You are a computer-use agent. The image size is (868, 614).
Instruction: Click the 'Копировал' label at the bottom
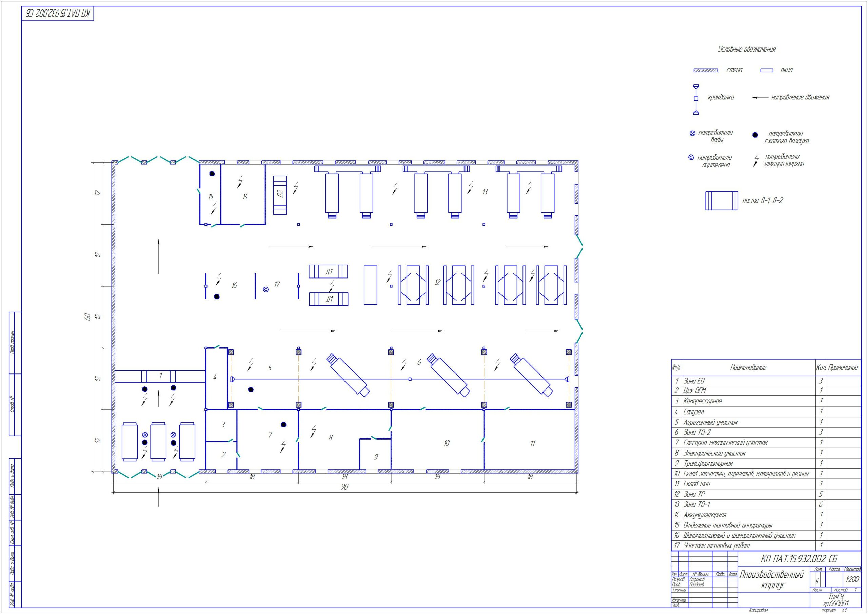coord(758,610)
